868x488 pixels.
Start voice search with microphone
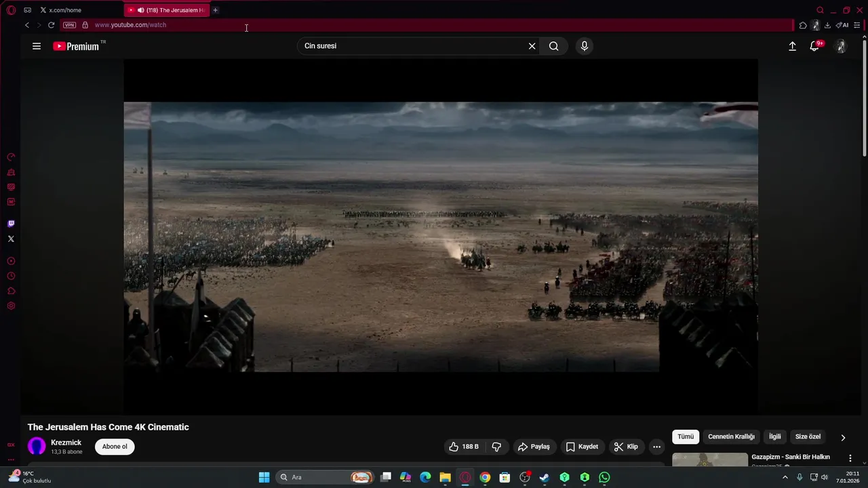point(585,46)
